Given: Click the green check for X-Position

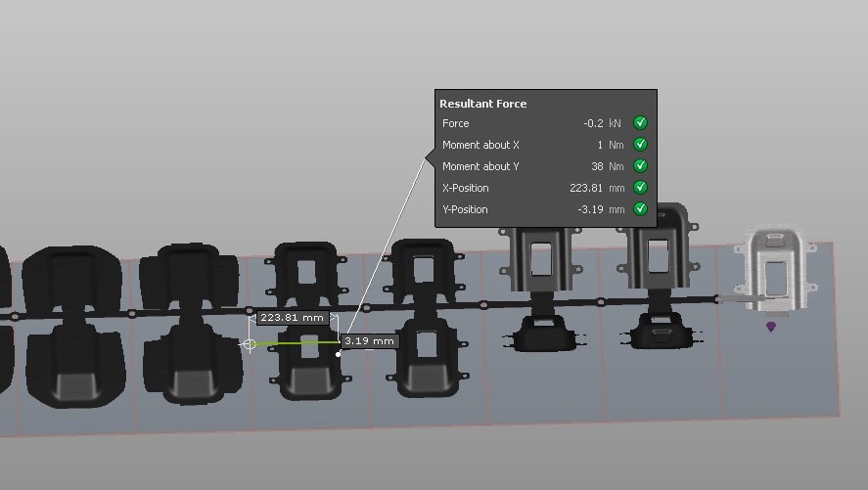Looking at the screenshot, I should tap(641, 188).
